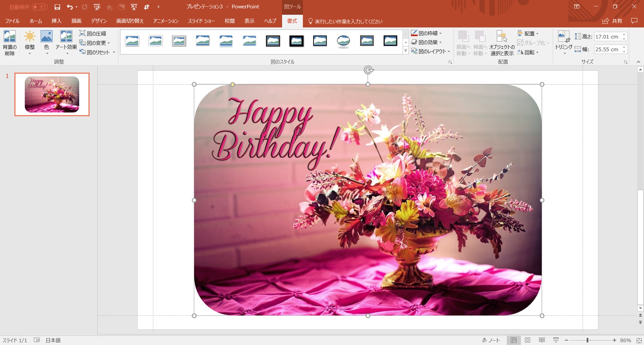Screen dimensions: 644x345
Task: Click the spell check icon in status bar
Action: pyautogui.click(x=37, y=340)
